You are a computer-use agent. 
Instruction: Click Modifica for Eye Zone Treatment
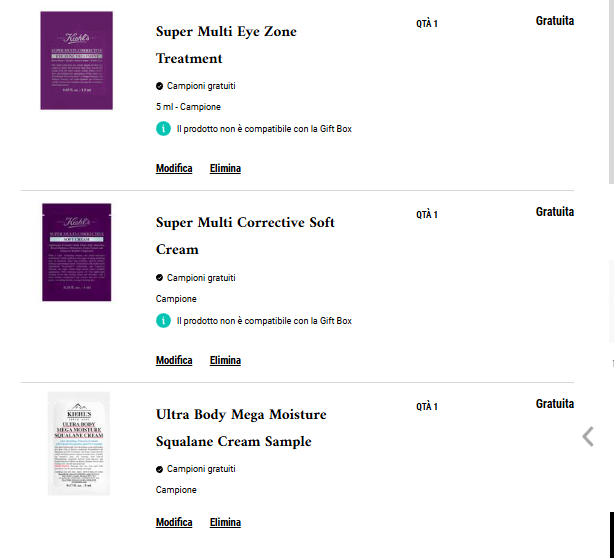[x=174, y=168]
